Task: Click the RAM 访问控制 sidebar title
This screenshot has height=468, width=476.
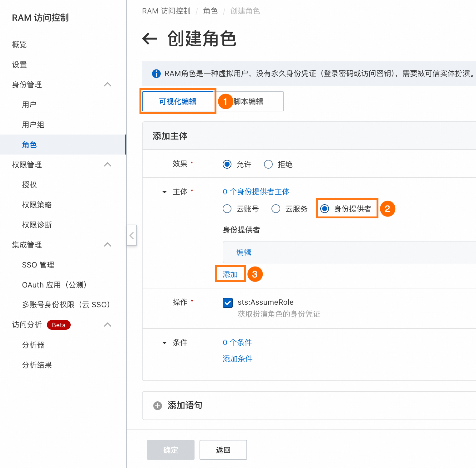Action: coord(40,18)
